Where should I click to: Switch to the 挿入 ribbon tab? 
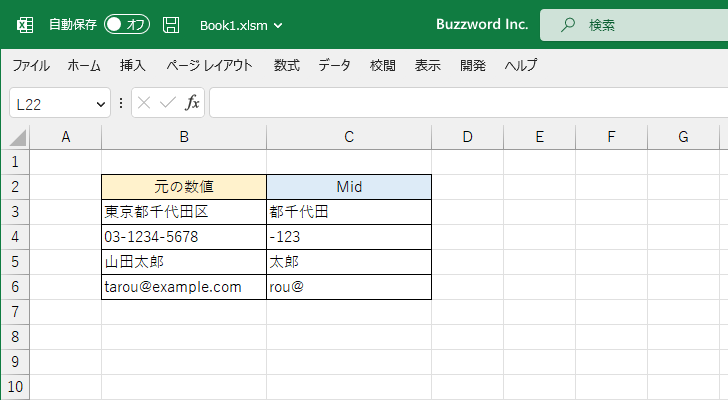click(133, 66)
